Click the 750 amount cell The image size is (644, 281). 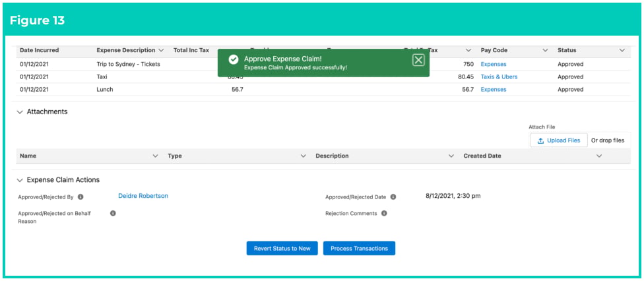pos(468,64)
